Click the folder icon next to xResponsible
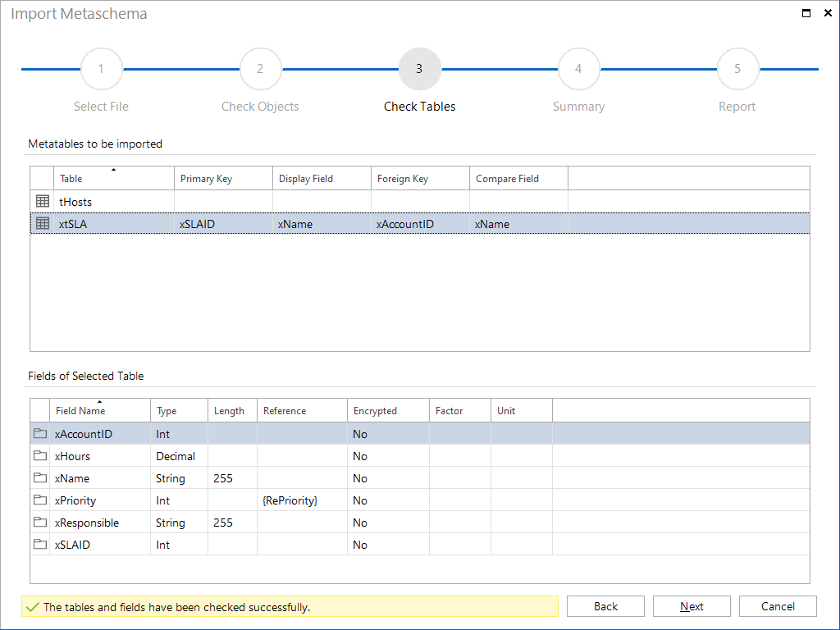The width and height of the screenshot is (840, 630). tap(40, 522)
